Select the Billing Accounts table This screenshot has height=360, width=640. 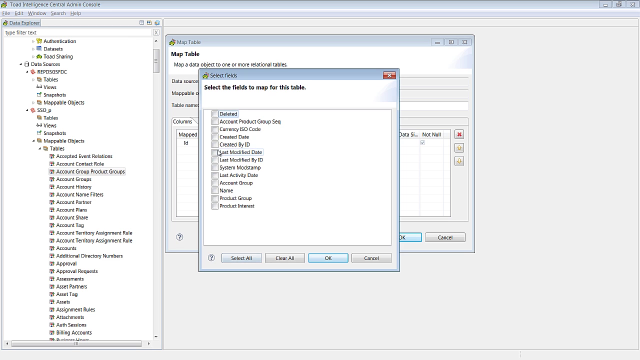click(x=74, y=333)
